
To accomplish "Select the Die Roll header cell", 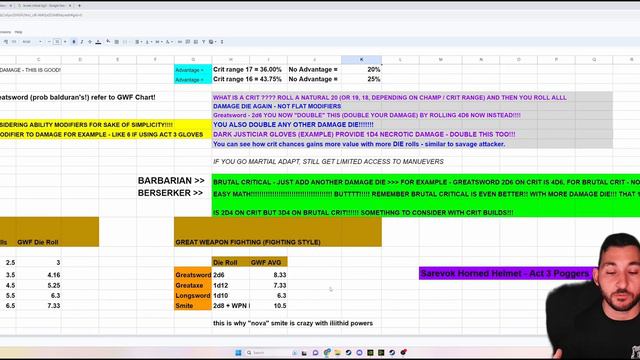I will click(231, 262).
